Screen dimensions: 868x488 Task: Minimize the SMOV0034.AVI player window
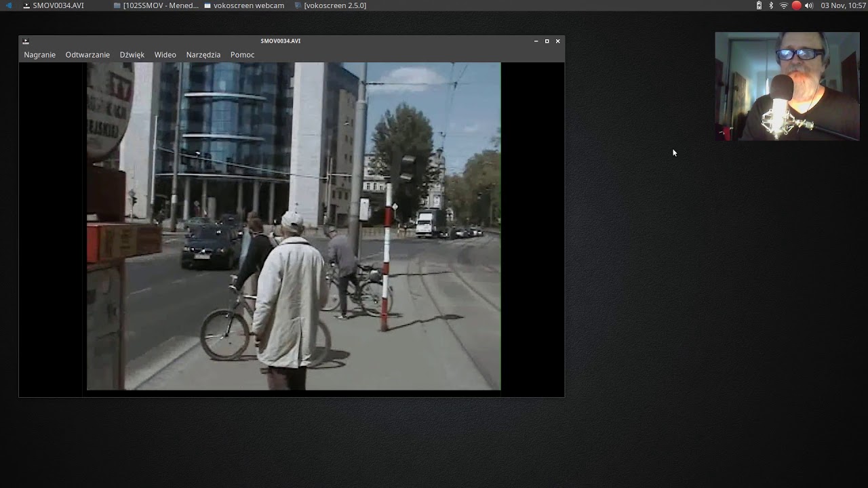point(536,41)
